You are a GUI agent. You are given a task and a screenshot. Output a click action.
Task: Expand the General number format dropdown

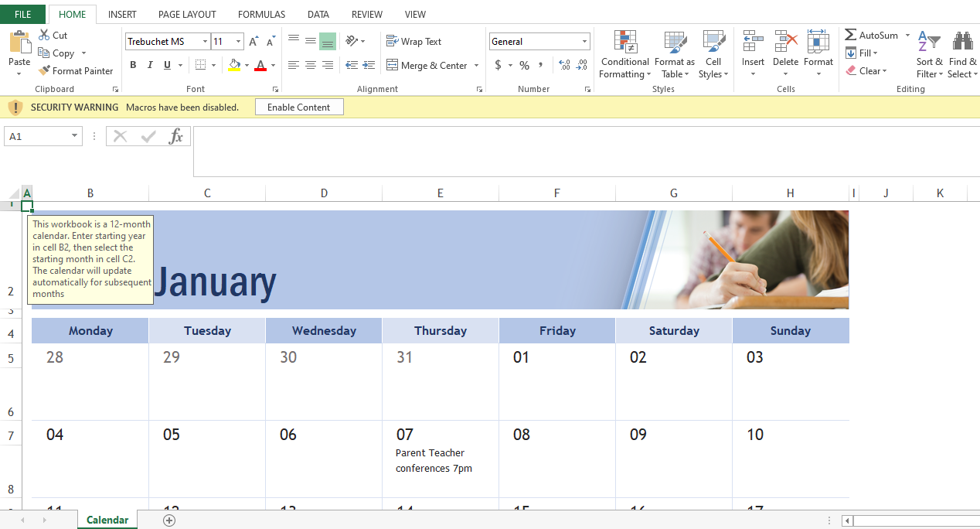click(584, 42)
